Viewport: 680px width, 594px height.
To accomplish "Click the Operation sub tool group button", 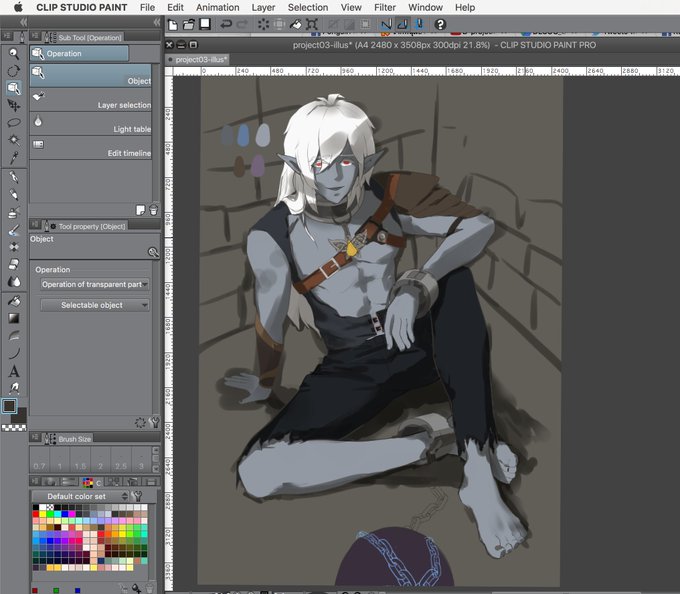I will point(79,53).
